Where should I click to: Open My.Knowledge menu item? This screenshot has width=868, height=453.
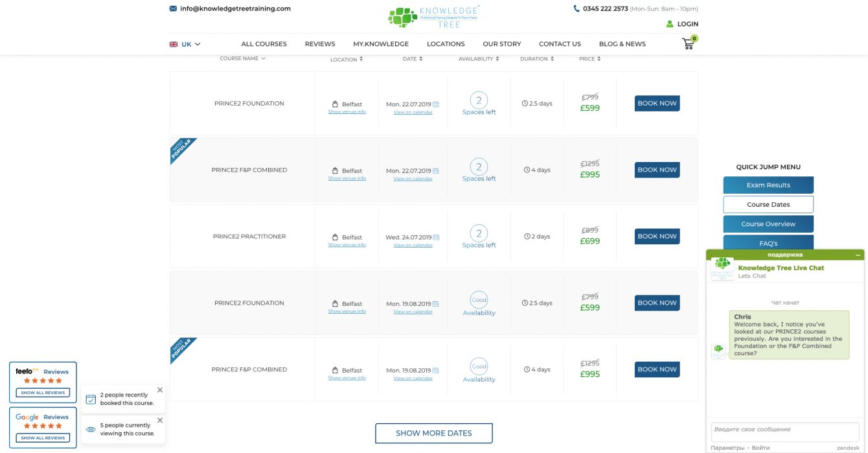point(381,44)
